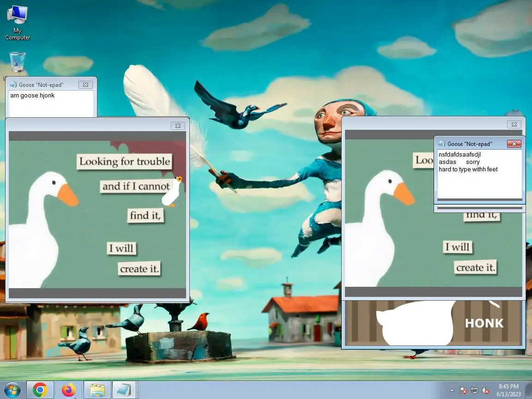
Task: Click the small goose walking on the desktop
Action: click(x=172, y=192)
